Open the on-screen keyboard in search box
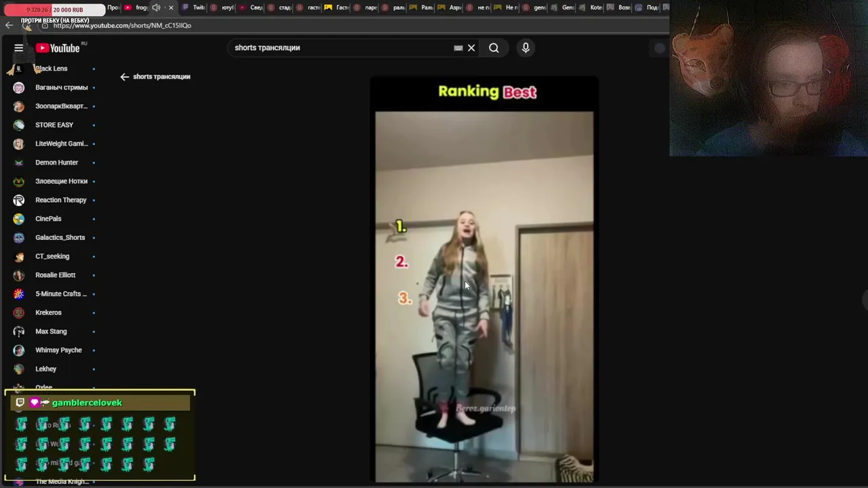The image size is (868, 488). click(x=458, y=48)
